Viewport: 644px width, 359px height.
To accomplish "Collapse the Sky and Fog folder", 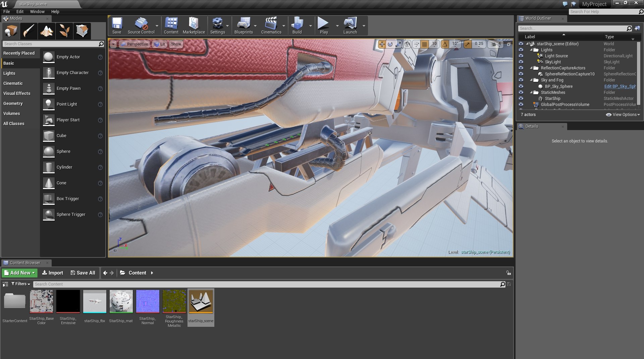I will pos(531,80).
